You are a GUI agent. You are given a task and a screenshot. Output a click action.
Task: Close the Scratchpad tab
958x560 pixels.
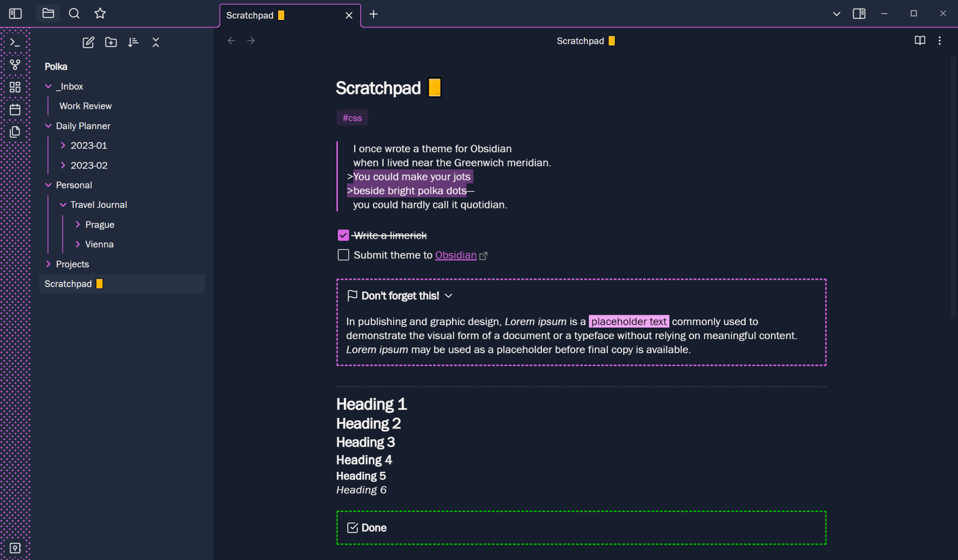tap(349, 15)
